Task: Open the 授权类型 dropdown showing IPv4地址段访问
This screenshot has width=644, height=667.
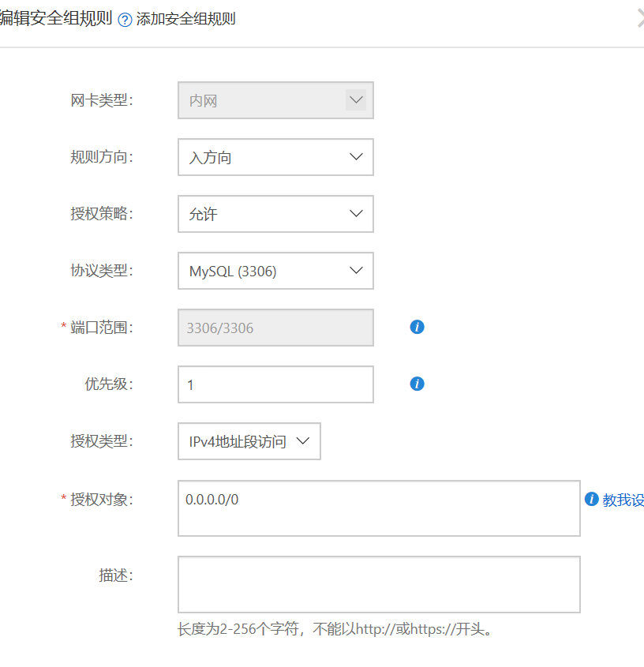Action: (x=249, y=441)
